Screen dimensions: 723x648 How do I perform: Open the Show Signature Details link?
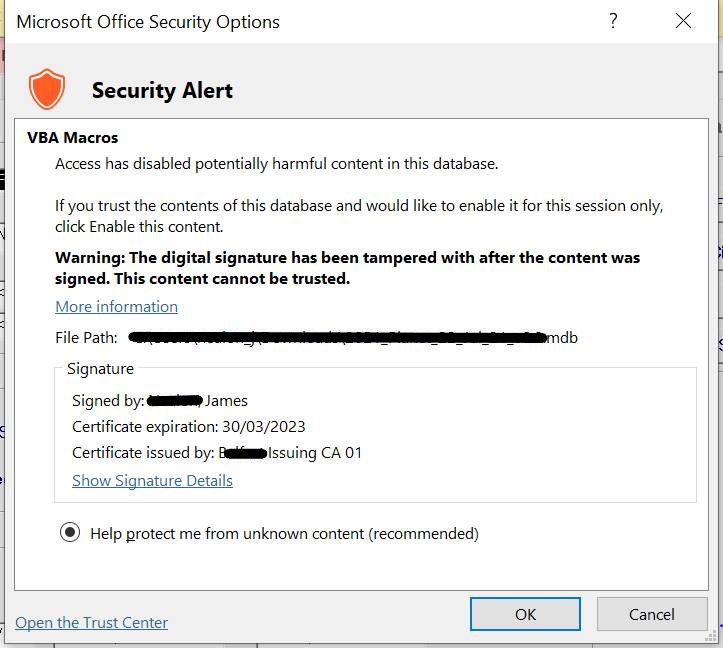(x=152, y=480)
